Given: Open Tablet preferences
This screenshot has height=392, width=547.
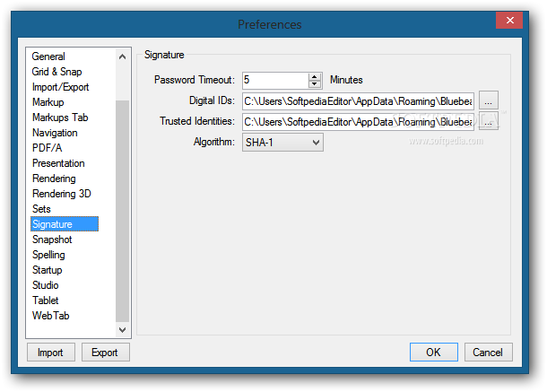Looking at the screenshot, I should [46, 301].
